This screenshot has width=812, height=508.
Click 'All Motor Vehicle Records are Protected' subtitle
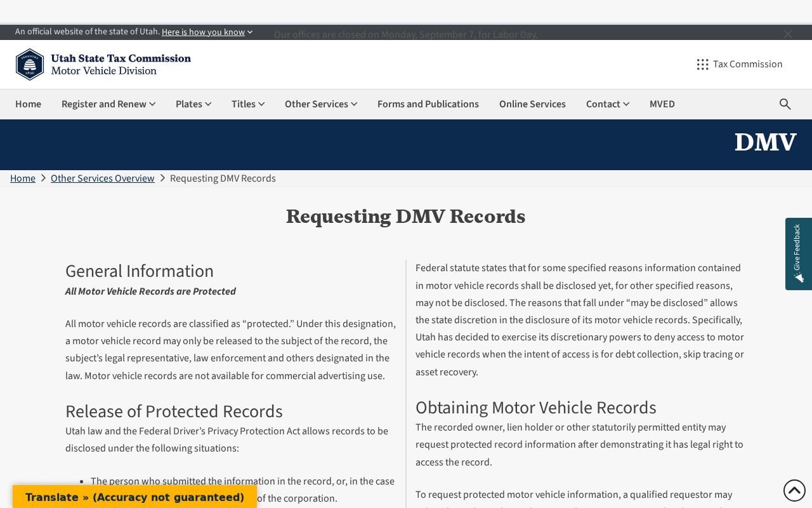pos(150,291)
